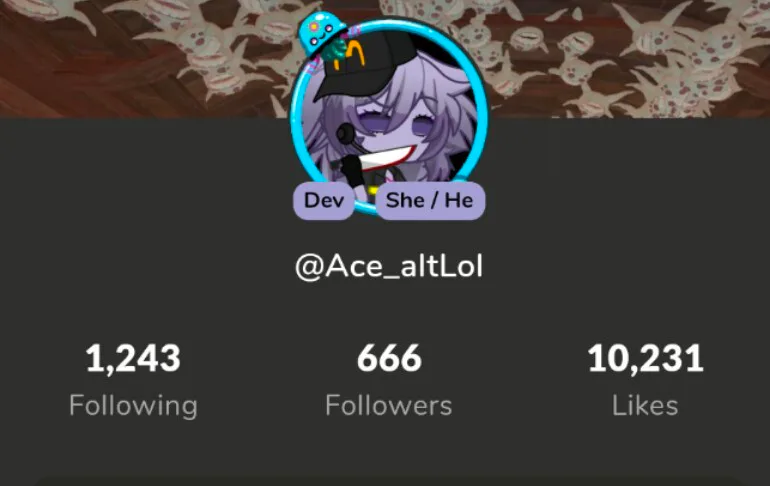Open the profile avatar picture
The image size is (770, 486).
pyautogui.click(x=389, y=117)
